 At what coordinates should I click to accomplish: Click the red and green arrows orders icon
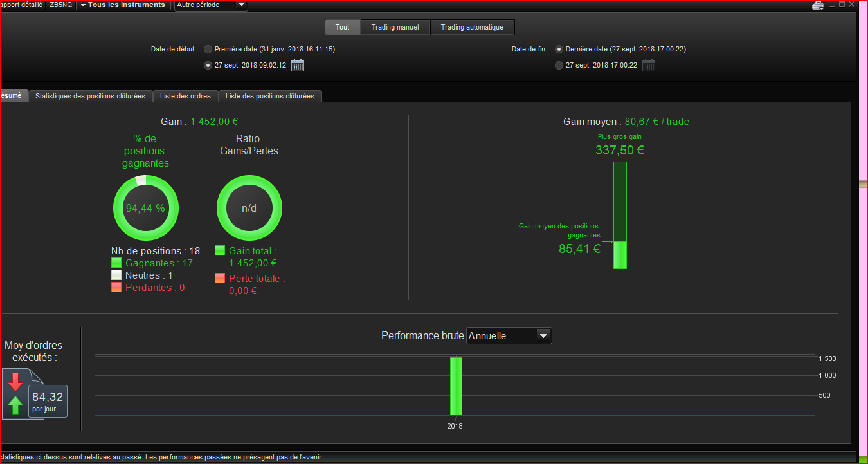point(15,393)
